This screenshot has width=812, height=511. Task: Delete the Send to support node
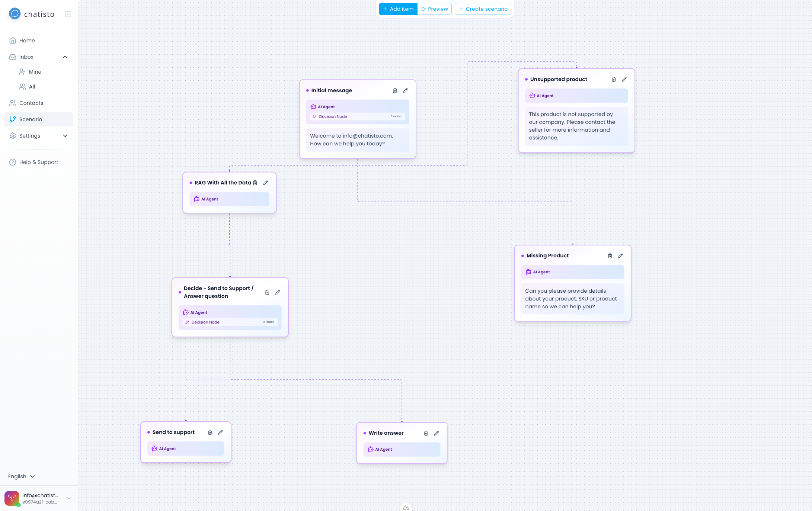210,432
